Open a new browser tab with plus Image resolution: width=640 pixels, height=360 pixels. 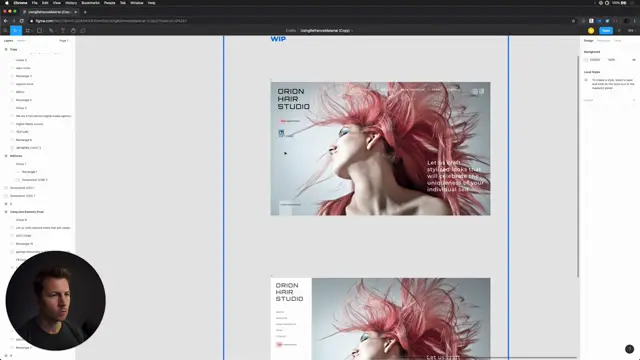point(85,12)
